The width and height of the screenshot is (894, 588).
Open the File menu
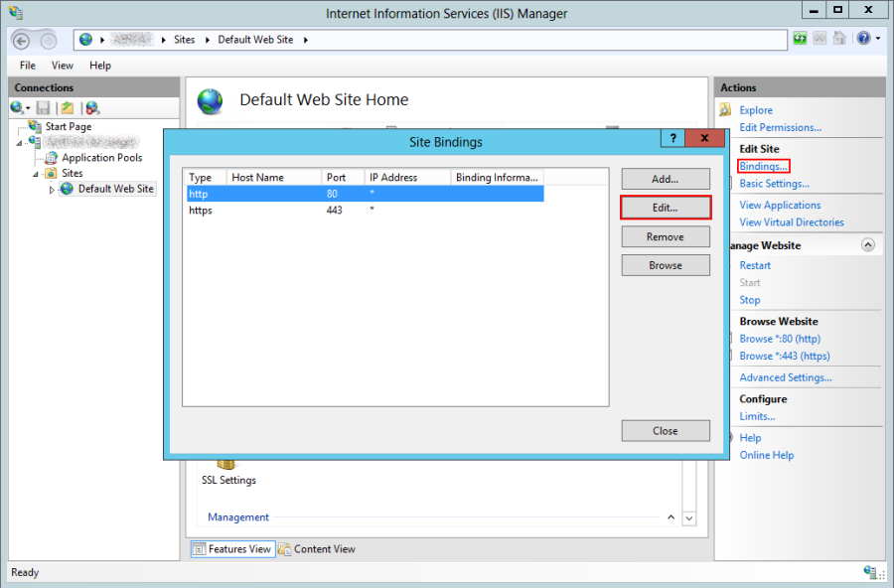[x=28, y=65]
